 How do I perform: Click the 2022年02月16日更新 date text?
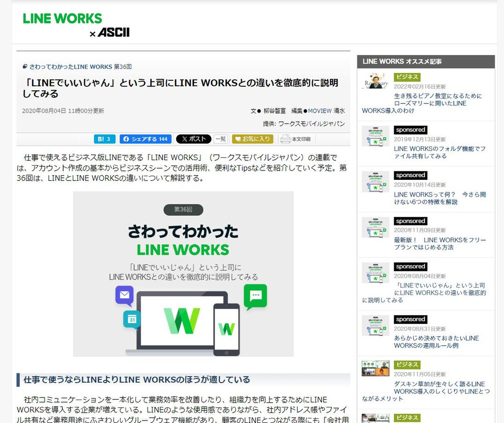[420, 87]
